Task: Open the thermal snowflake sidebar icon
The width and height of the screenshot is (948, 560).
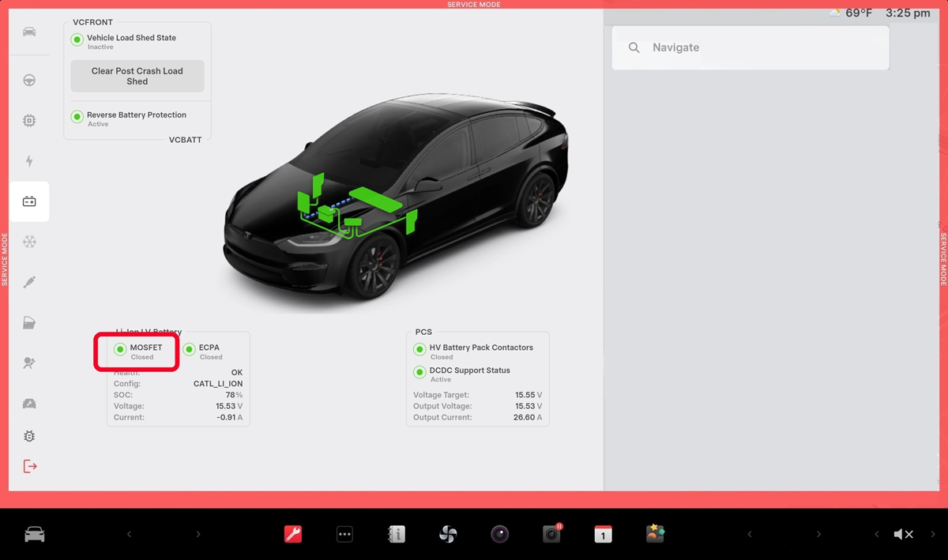Action: pos(29,242)
